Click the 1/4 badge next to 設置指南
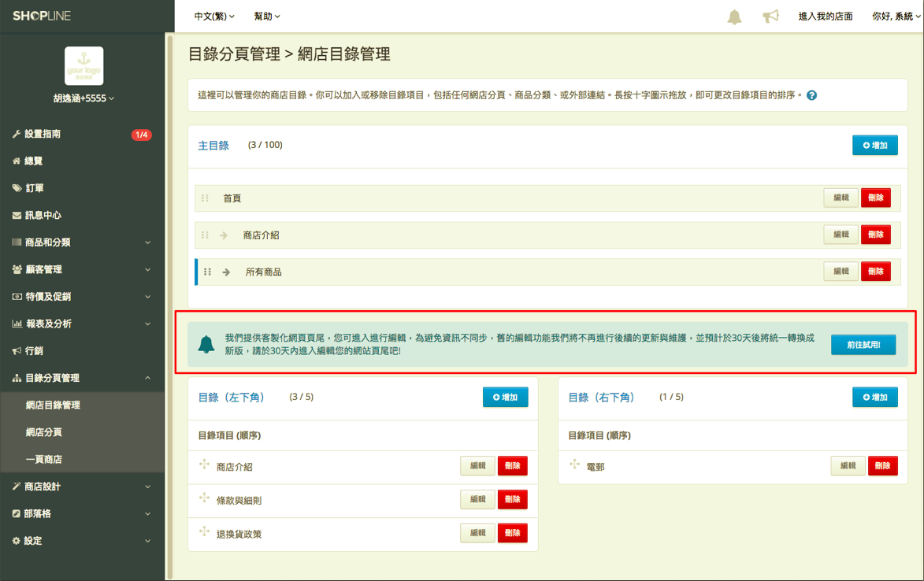This screenshot has height=581, width=924. [x=142, y=135]
